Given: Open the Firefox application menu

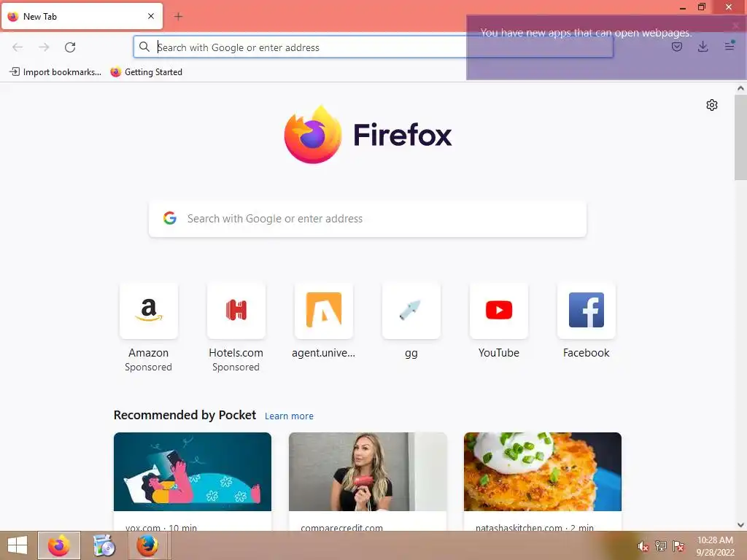Looking at the screenshot, I should pyautogui.click(x=729, y=46).
